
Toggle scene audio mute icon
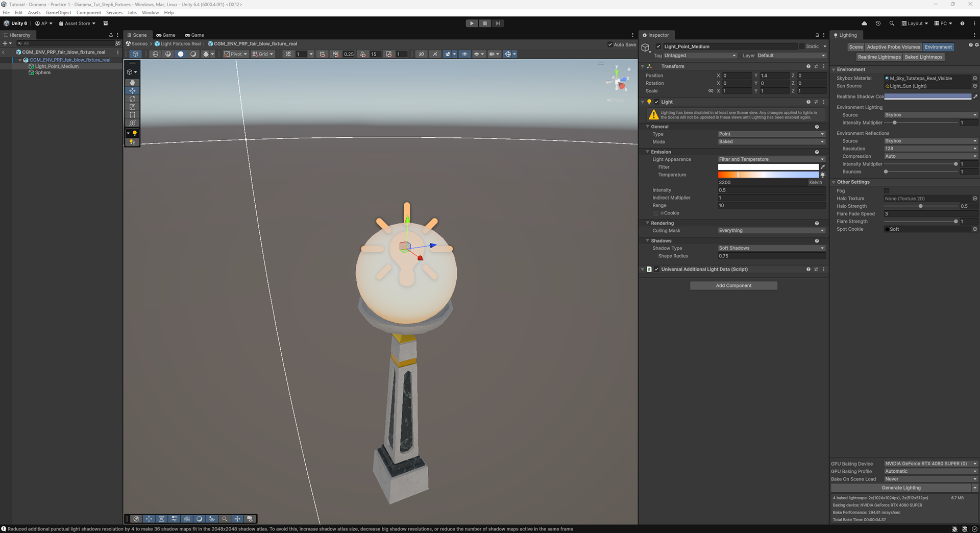435,54
